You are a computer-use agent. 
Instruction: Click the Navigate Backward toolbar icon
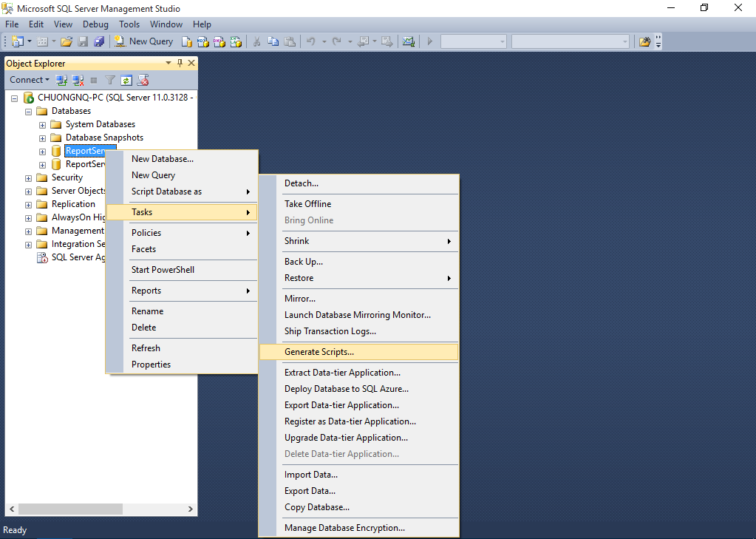point(364,41)
